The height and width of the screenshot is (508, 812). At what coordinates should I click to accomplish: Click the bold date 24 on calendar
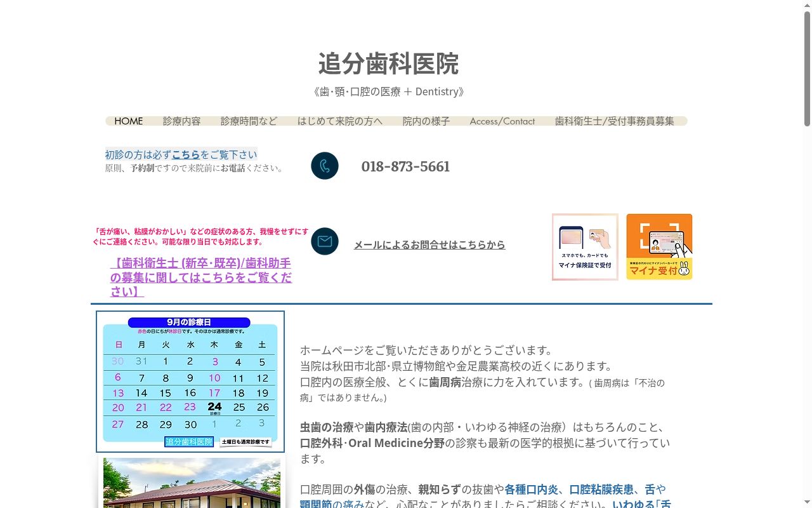214,406
